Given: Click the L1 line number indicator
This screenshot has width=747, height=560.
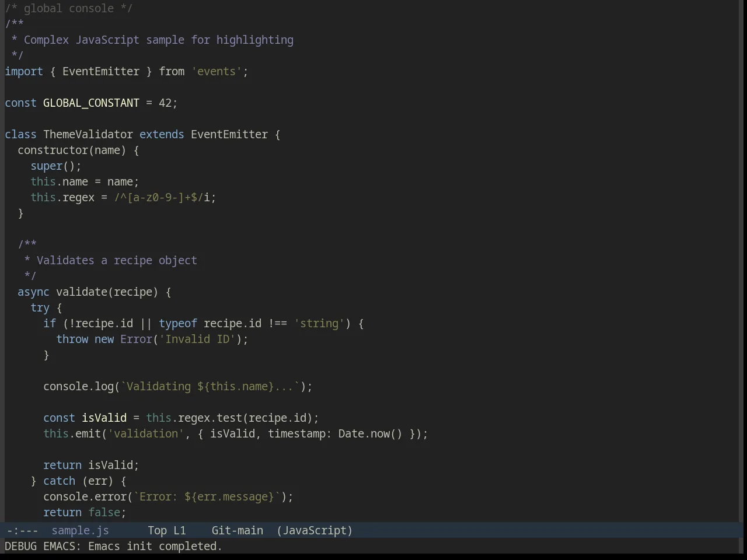Looking at the screenshot, I should coord(180,530).
